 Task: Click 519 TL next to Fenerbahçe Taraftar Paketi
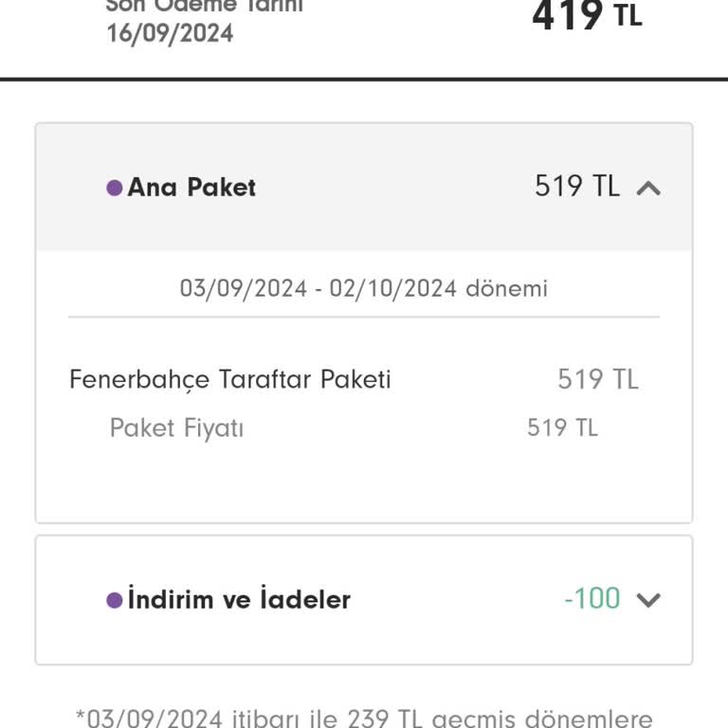[597, 380]
